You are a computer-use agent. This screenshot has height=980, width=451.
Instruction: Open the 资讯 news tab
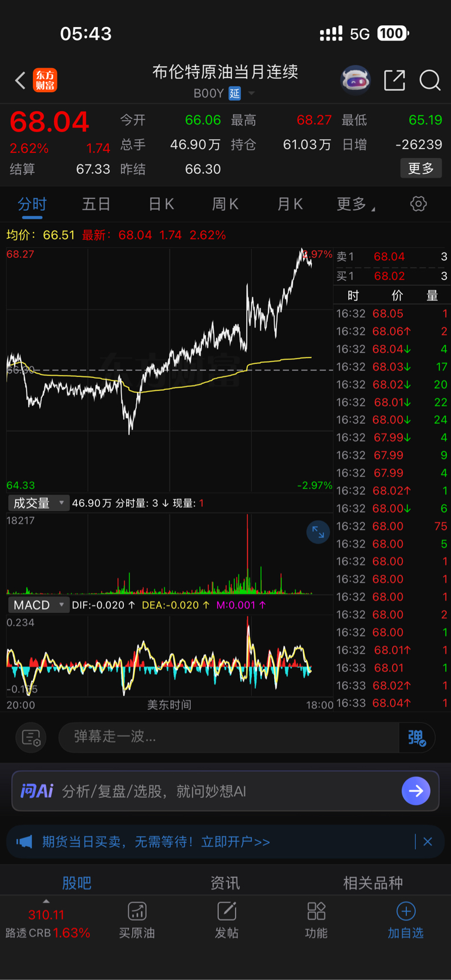tap(225, 883)
